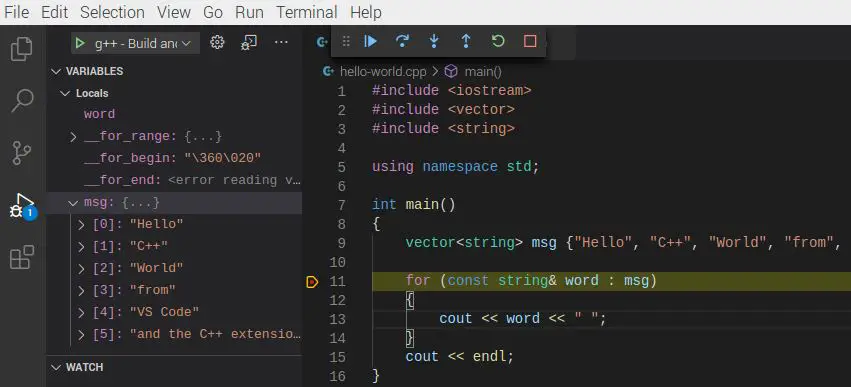Click the #include <iostream> line

point(452,91)
